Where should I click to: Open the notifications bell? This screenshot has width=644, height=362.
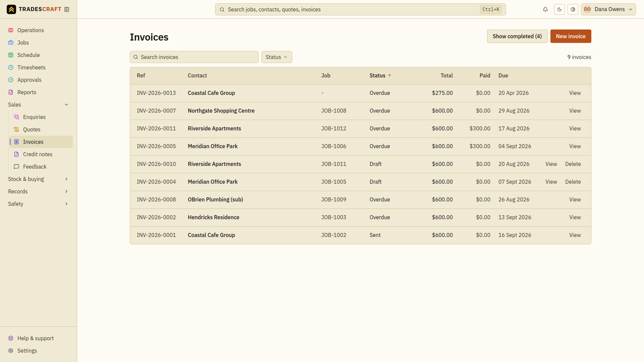[x=545, y=9]
